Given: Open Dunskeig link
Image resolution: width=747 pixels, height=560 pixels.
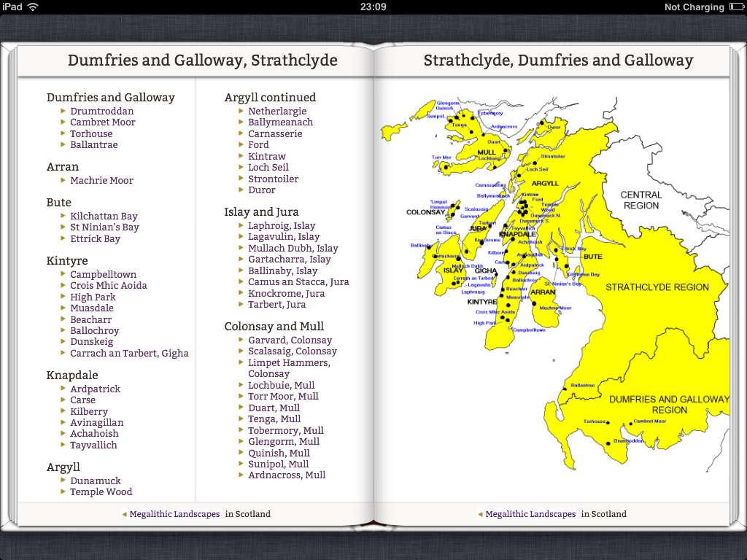Looking at the screenshot, I should tap(92, 341).
